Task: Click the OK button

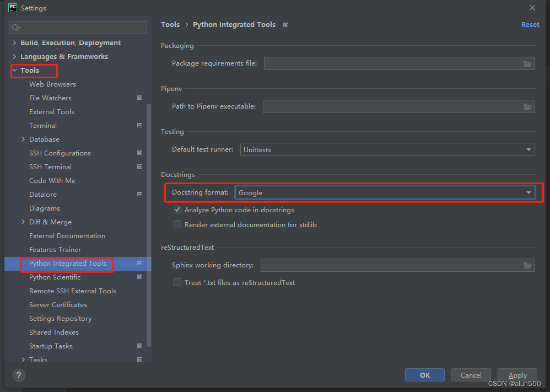Action: coord(424,375)
